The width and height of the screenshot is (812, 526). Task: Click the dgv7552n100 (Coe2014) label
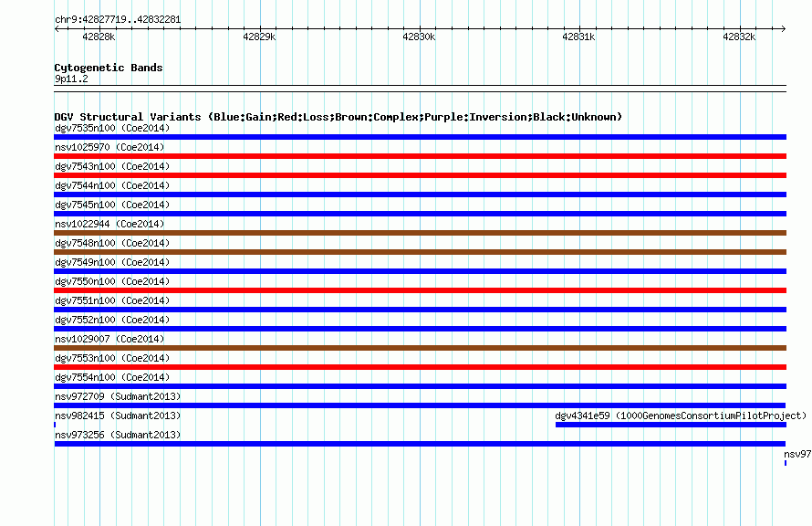(112, 320)
